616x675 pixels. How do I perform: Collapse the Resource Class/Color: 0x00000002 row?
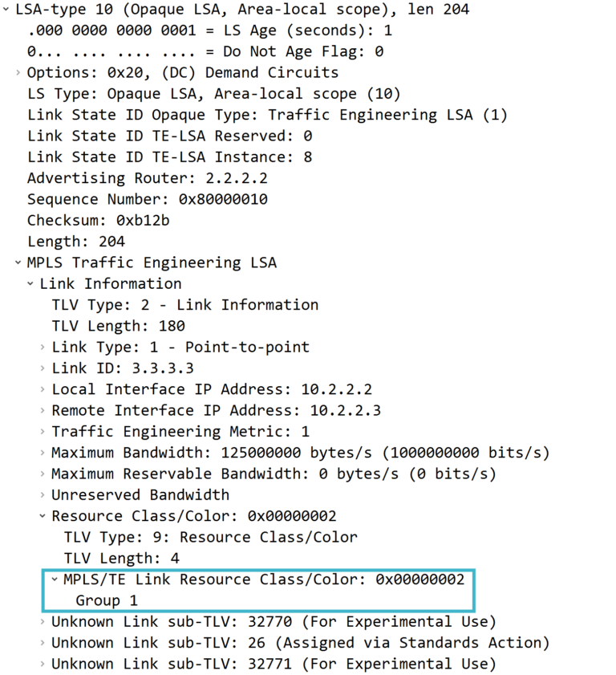pos(41,515)
